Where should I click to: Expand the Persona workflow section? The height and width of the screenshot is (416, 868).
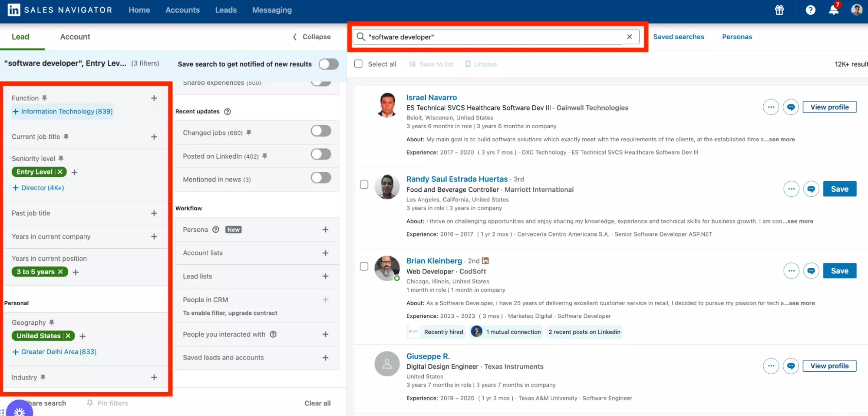pyautogui.click(x=325, y=229)
